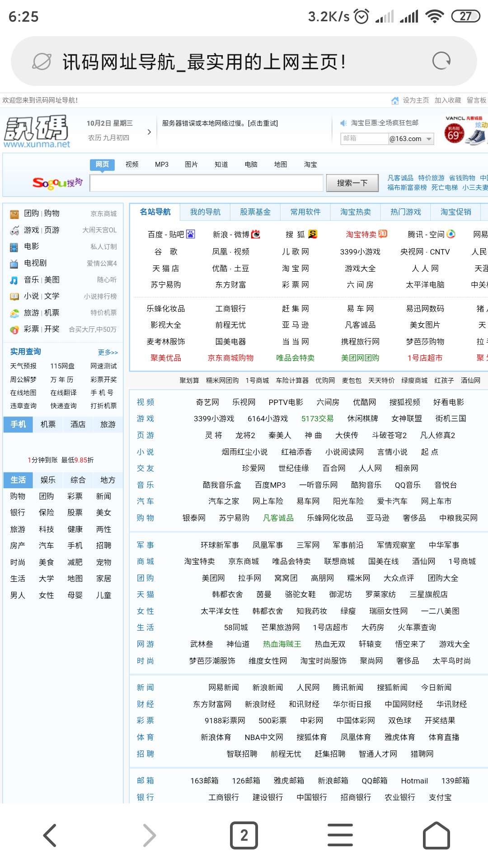Viewport: 488px width, 868px height.
Task: Click the Qzone icon beside 腾讯
Action: click(x=451, y=234)
